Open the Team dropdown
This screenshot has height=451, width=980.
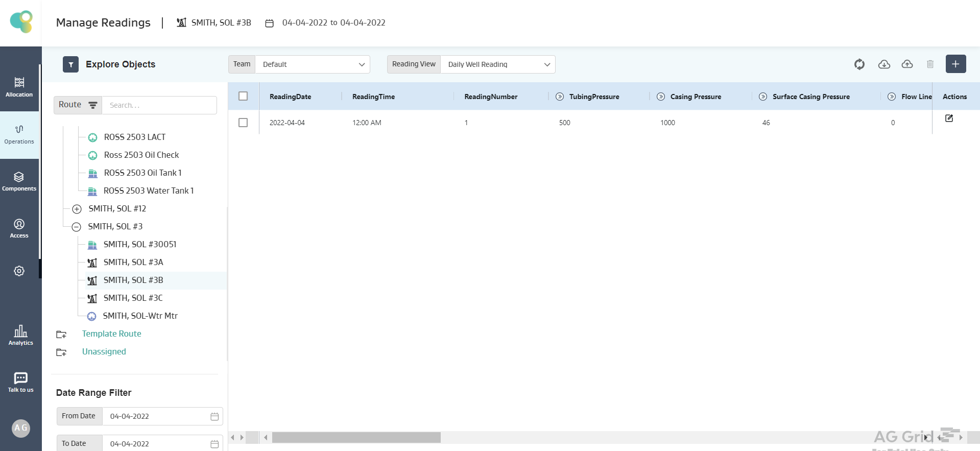pyautogui.click(x=312, y=64)
